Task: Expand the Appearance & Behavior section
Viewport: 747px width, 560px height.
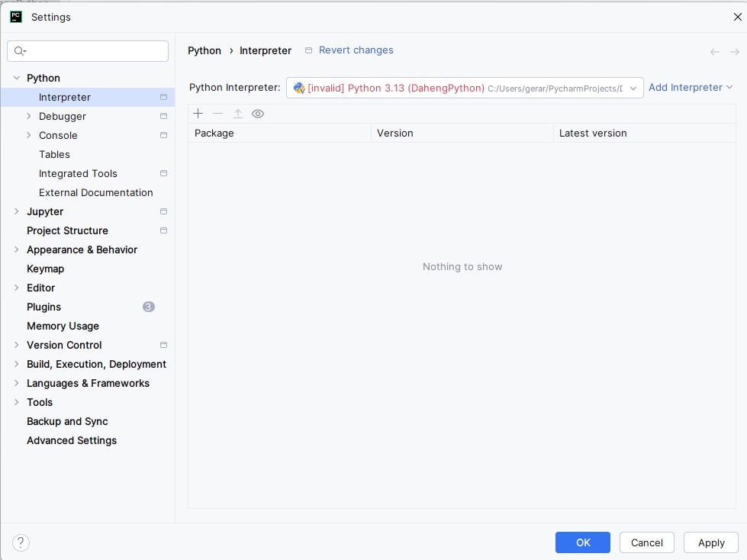Action: (17, 249)
